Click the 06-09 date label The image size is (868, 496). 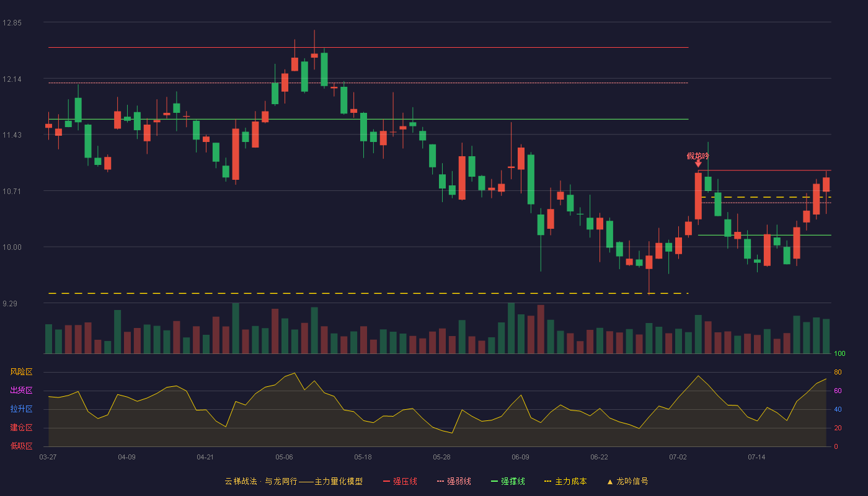520,457
